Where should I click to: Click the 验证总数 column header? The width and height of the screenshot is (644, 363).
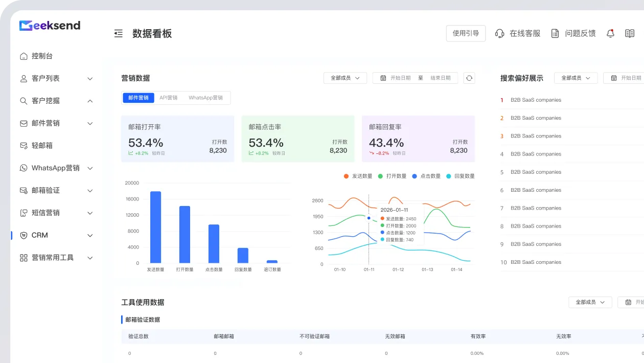[x=139, y=336]
